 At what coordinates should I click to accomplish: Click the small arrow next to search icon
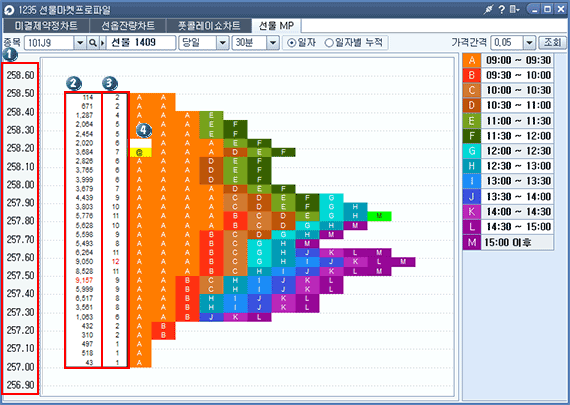102,43
